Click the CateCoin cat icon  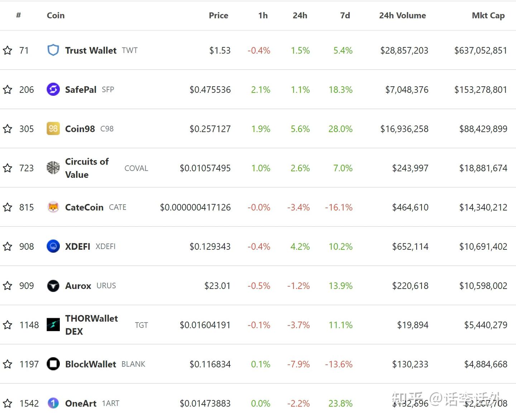pos(53,207)
